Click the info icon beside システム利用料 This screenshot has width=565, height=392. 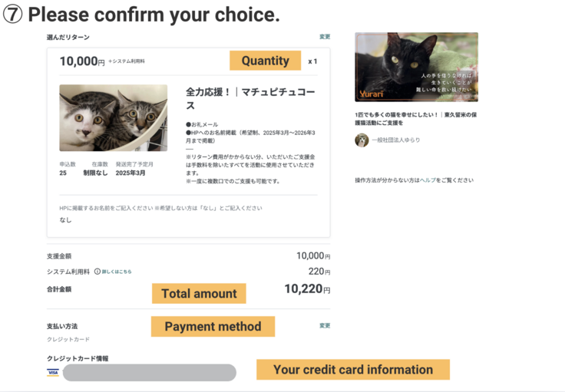97,272
